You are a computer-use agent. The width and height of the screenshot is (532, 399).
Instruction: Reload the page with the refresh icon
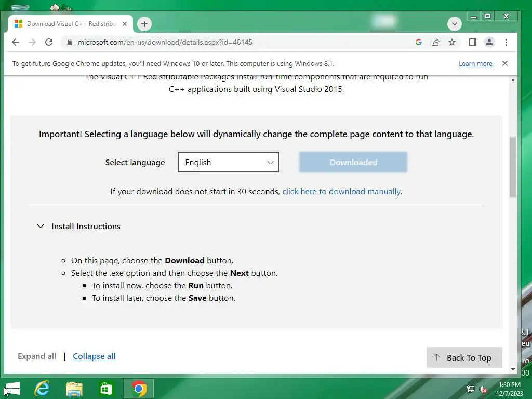[49, 42]
